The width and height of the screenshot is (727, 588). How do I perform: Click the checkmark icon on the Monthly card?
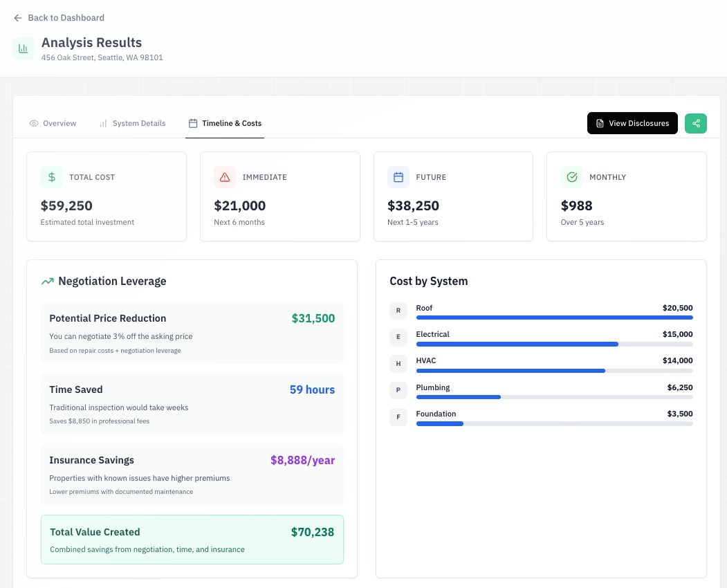tap(572, 177)
